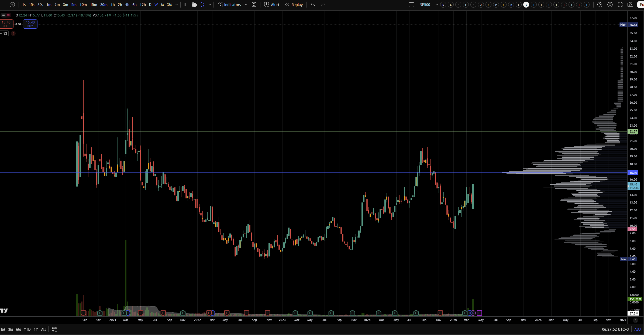Select the D daily timeframe

click(150, 5)
